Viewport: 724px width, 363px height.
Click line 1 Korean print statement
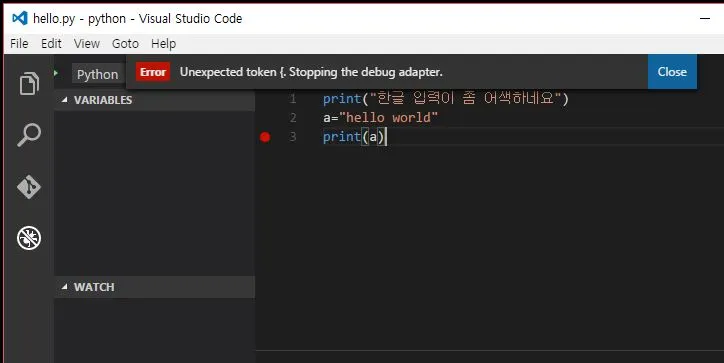[446, 98]
